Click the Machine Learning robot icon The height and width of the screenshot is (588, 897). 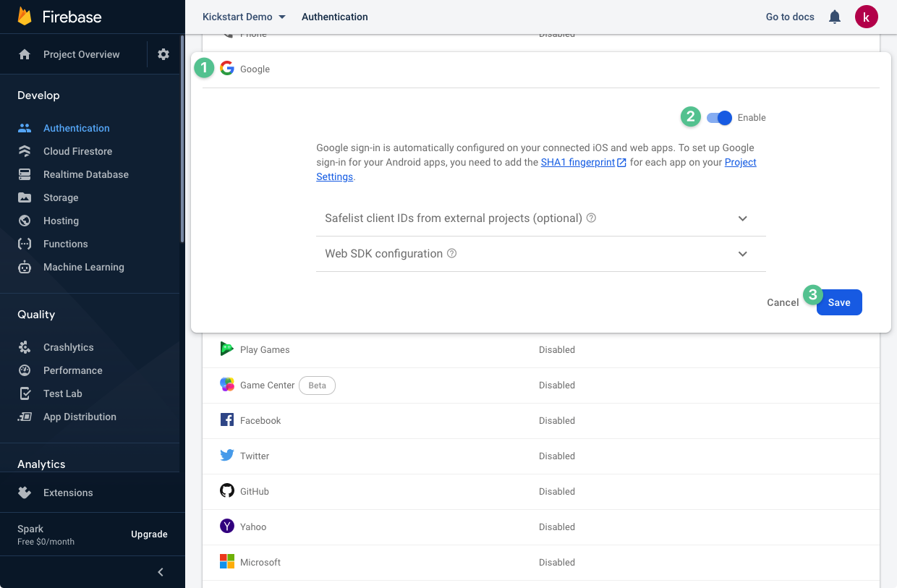25,267
